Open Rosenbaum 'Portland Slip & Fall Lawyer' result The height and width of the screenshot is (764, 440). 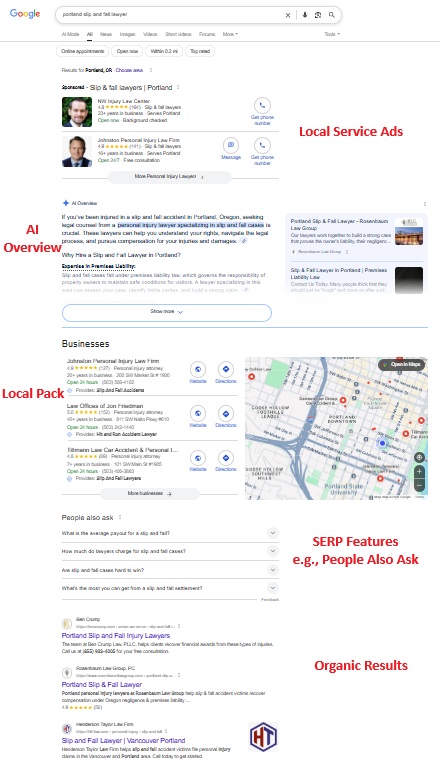point(101,684)
